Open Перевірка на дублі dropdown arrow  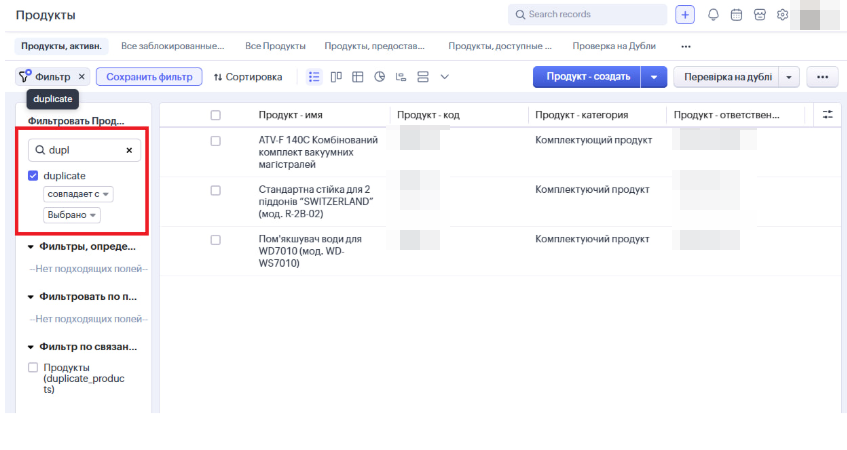coord(789,77)
